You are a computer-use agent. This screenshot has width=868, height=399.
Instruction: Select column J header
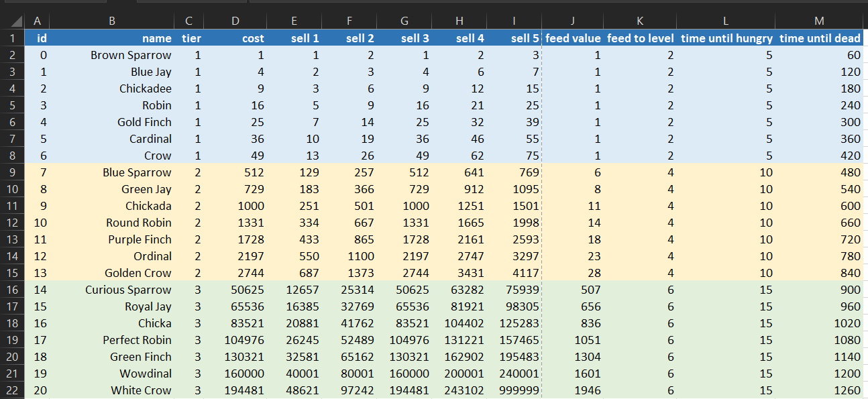[x=572, y=21]
